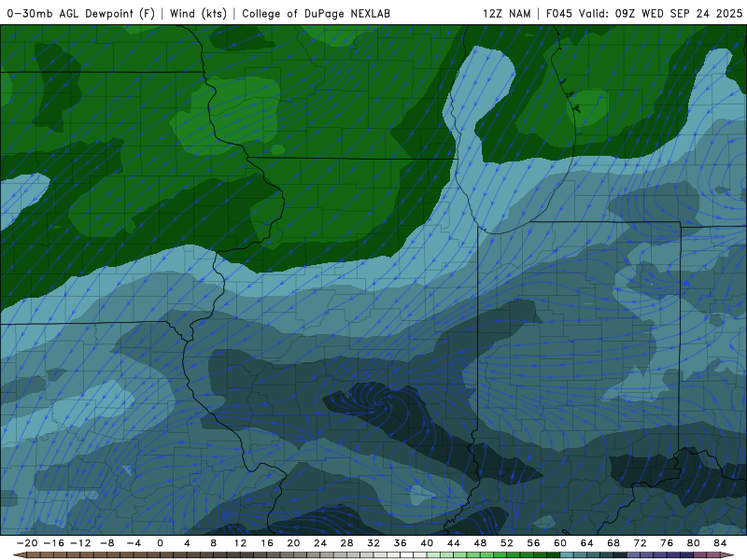
Task: Click the '52' legend scale label
Action: coord(507,543)
